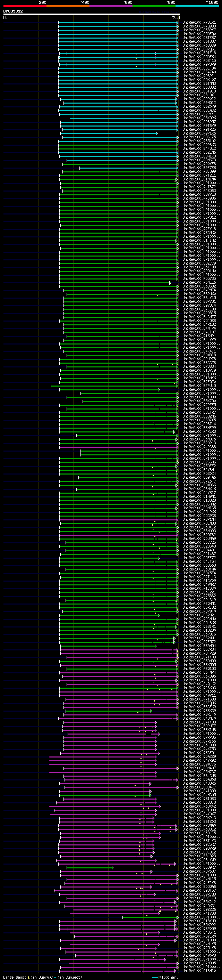222x980 pixels.
Task: Select hit UniRef100_Q2UG43
Action: pyautogui.click(x=199, y=546)
